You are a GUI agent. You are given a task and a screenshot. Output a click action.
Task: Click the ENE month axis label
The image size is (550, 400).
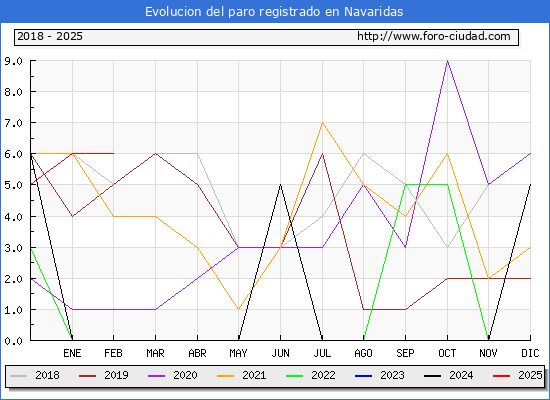(72, 353)
